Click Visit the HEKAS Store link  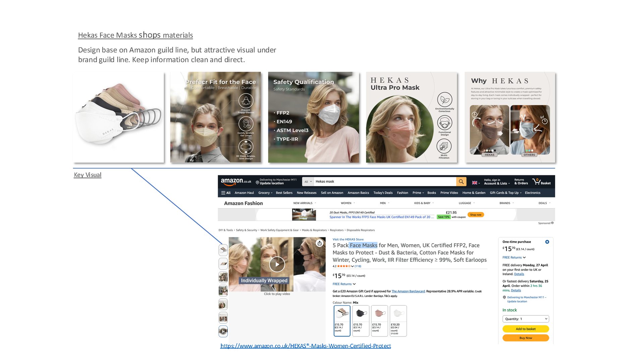(x=348, y=239)
